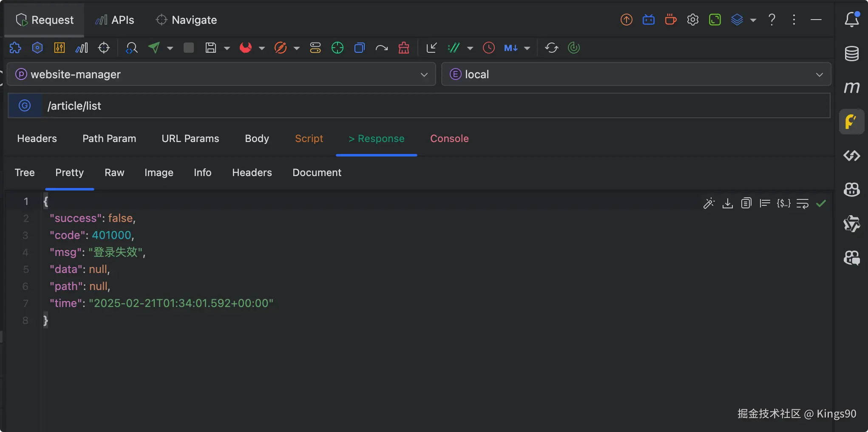Click the blue hexagon icon in toolbar
The height and width of the screenshot is (432, 868).
point(37,48)
